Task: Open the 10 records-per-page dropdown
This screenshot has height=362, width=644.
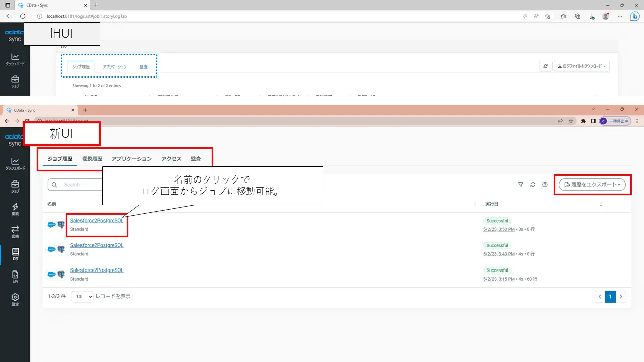Action: click(83, 297)
